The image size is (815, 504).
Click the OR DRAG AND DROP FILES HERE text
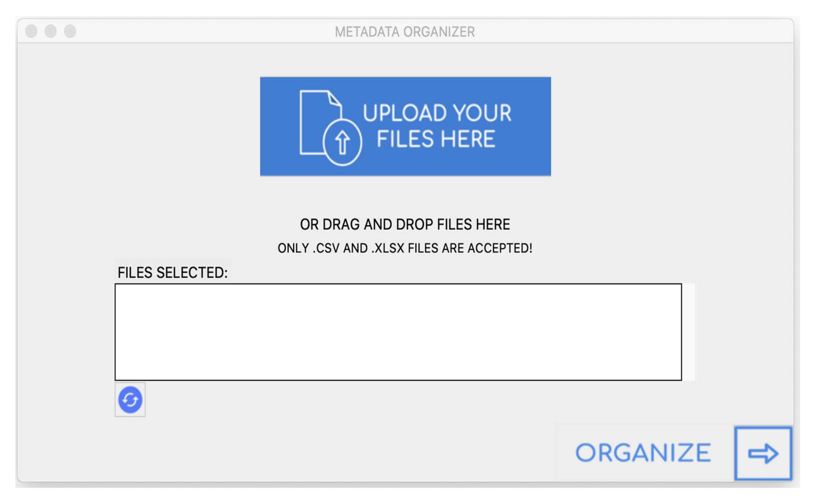point(405,224)
